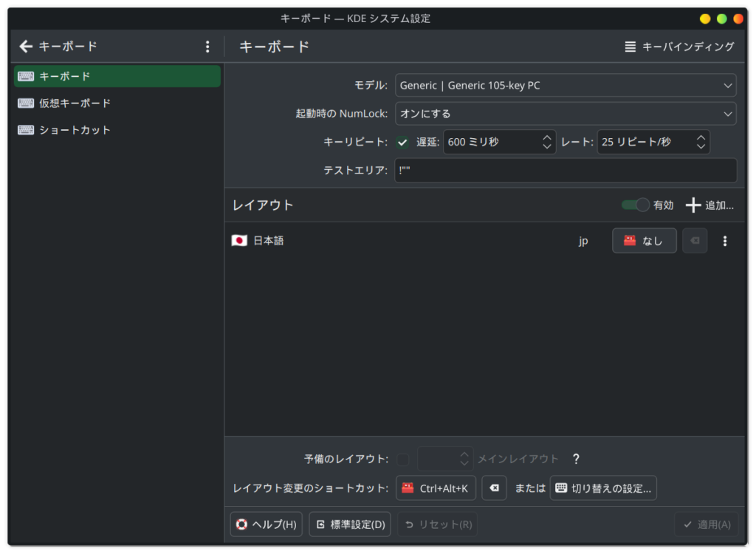Open the sidebar overflow menu (three dots)
The width and height of the screenshot is (756, 554).
(x=207, y=46)
